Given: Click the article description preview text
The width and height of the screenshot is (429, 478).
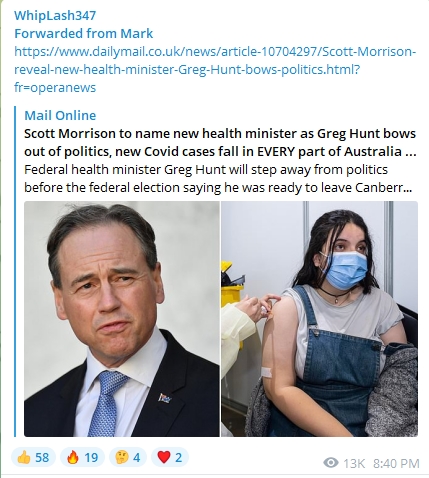Looking at the screenshot, I should pyautogui.click(x=218, y=178).
